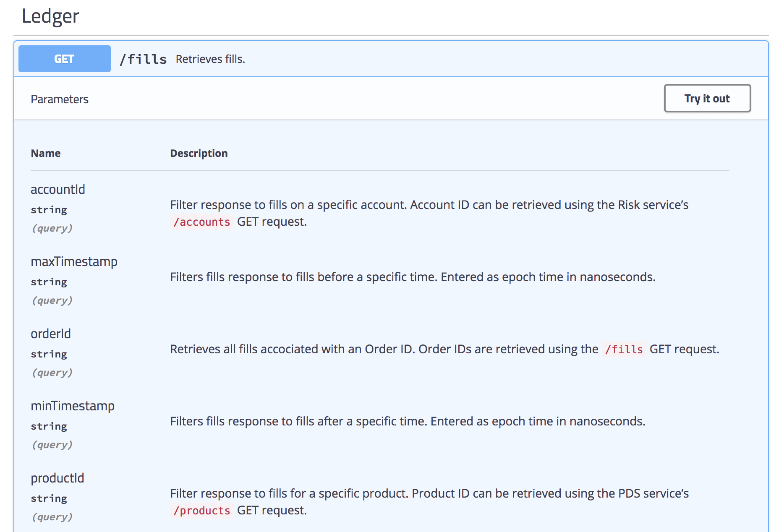Expand the GET /fills operation header
Screen dimensions: 784x532
click(378, 59)
